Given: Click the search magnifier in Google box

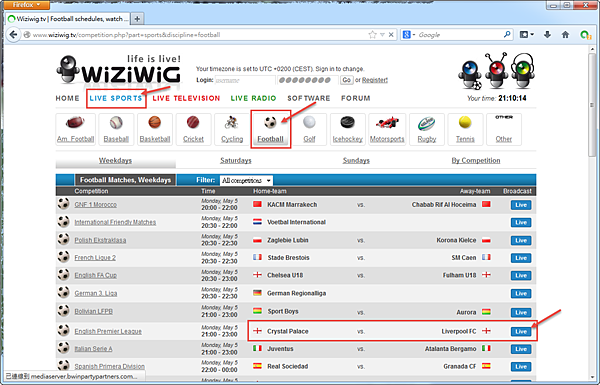Looking at the screenshot, I should click(x=507, y=34).
